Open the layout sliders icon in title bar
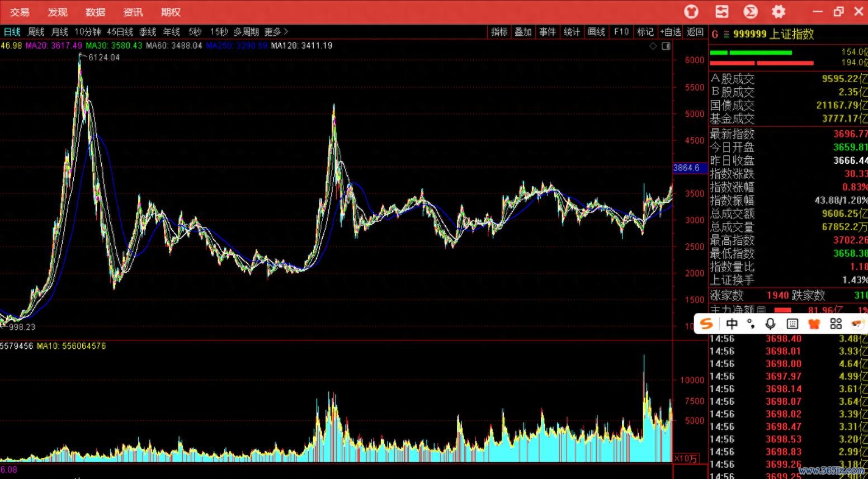 click(x=722, y=12)
